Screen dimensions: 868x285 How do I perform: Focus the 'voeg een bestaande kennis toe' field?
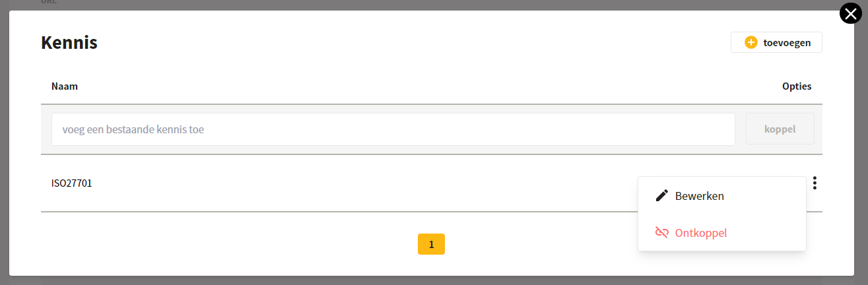[393, 129]
